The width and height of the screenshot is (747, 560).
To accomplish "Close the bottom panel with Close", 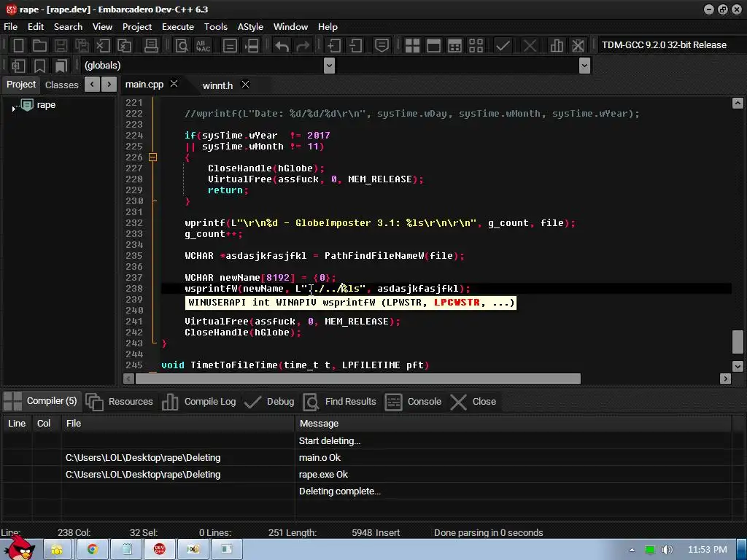I will coord(473,402).
